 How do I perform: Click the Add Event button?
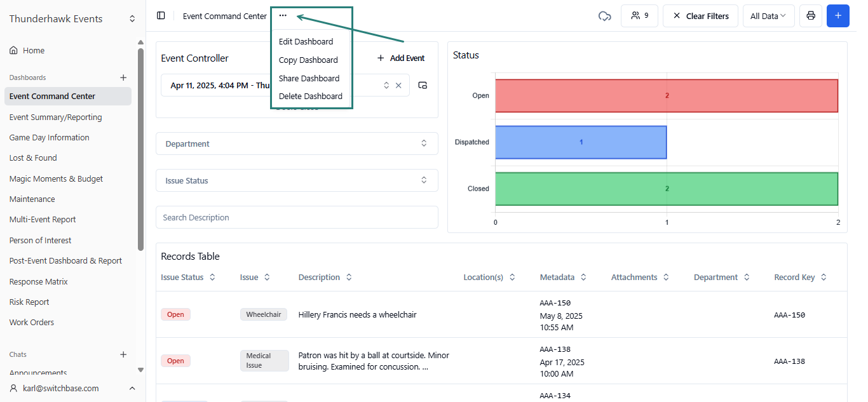click(401, 58)
